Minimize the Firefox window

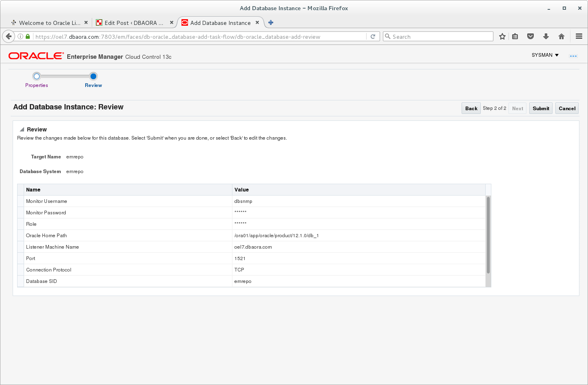[549, 8]
